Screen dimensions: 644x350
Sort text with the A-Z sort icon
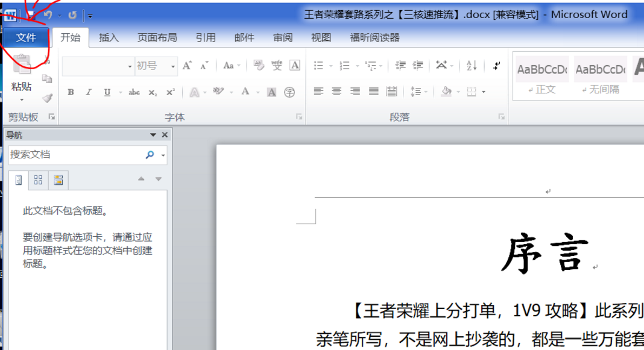click(472, 66)
